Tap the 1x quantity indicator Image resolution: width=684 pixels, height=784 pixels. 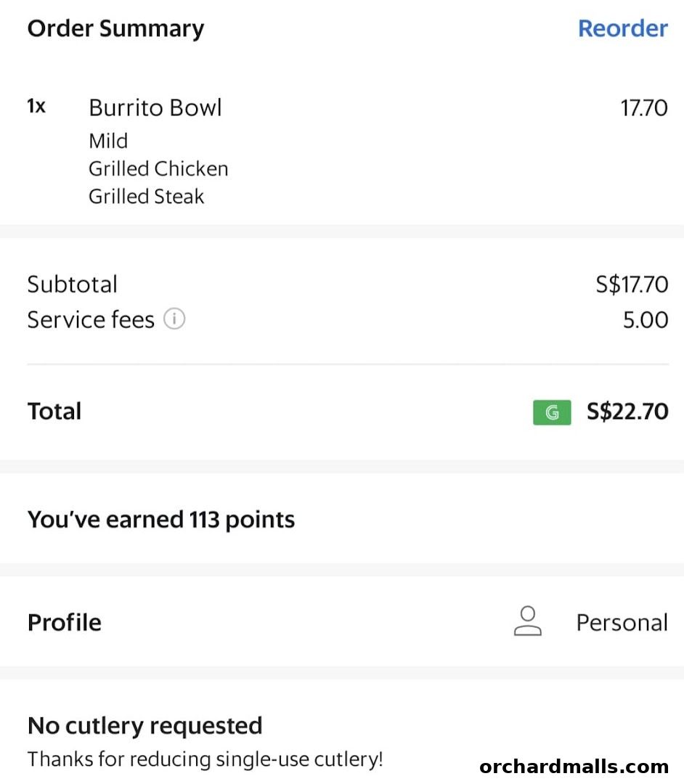pos(36,106)
